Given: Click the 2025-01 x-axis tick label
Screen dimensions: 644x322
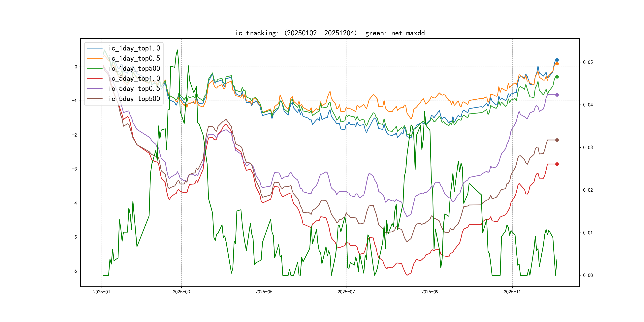Looking at the screenshot, I should coord(102,292).
